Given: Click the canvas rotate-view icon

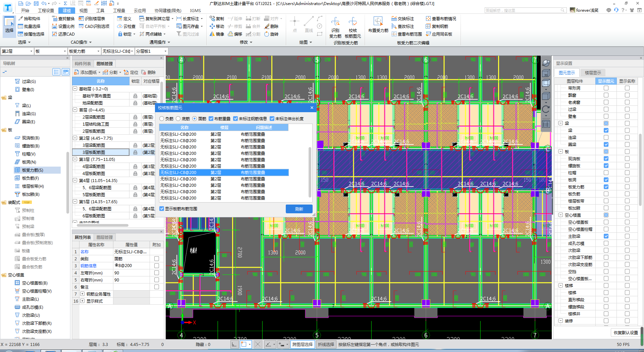Looking at the screenshot, I should pos(546,109).
